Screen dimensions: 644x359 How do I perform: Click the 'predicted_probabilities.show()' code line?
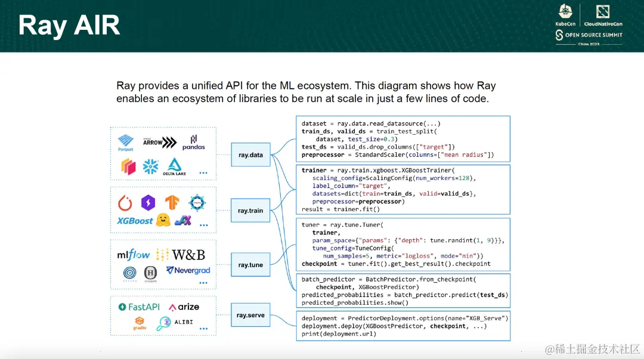[x=355, y=303]
